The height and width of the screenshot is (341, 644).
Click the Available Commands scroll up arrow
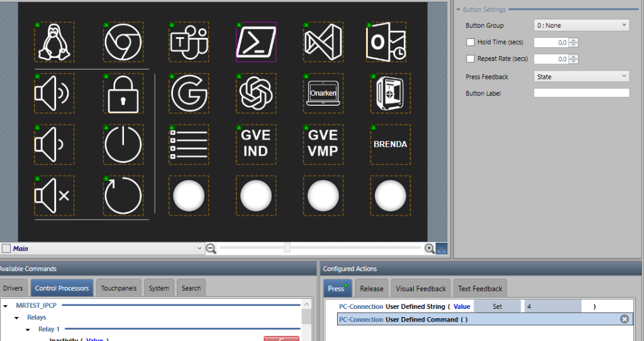[x=306, y=304]
